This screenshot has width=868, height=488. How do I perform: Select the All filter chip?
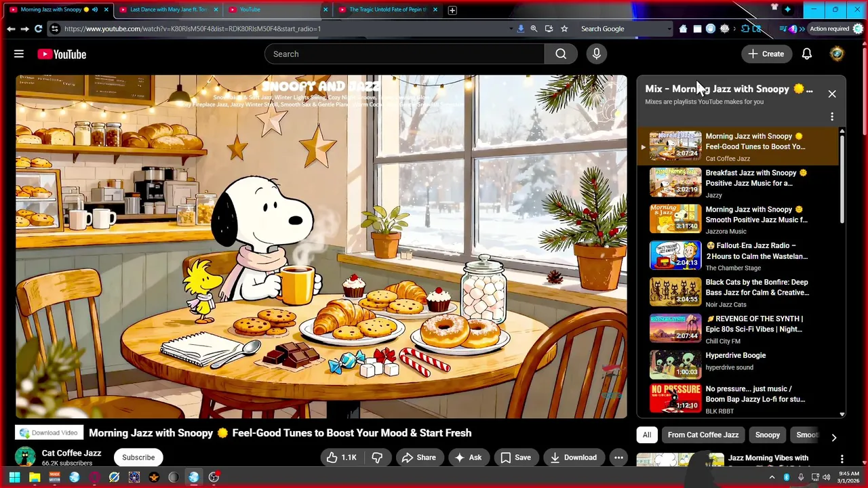click(647, 435)
